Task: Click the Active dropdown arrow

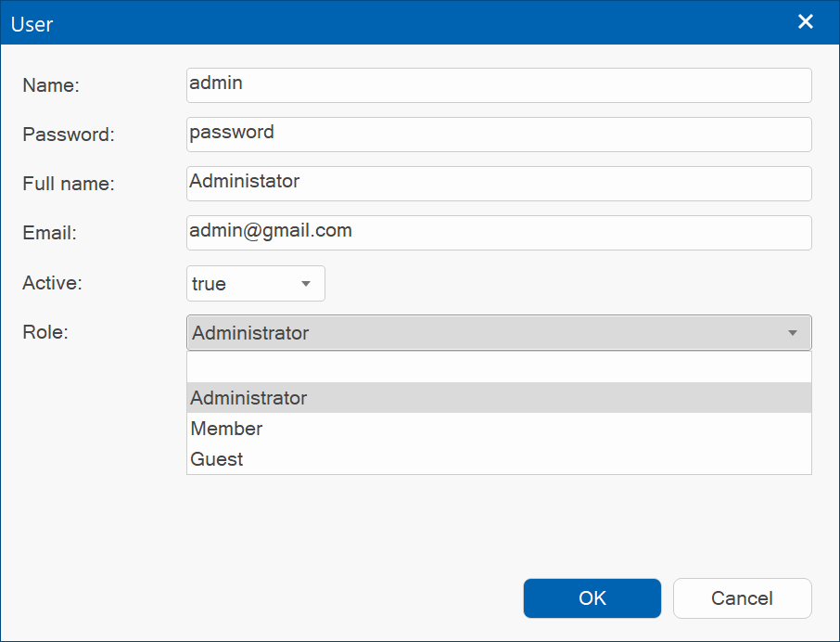Action: [x=306, y=284]
